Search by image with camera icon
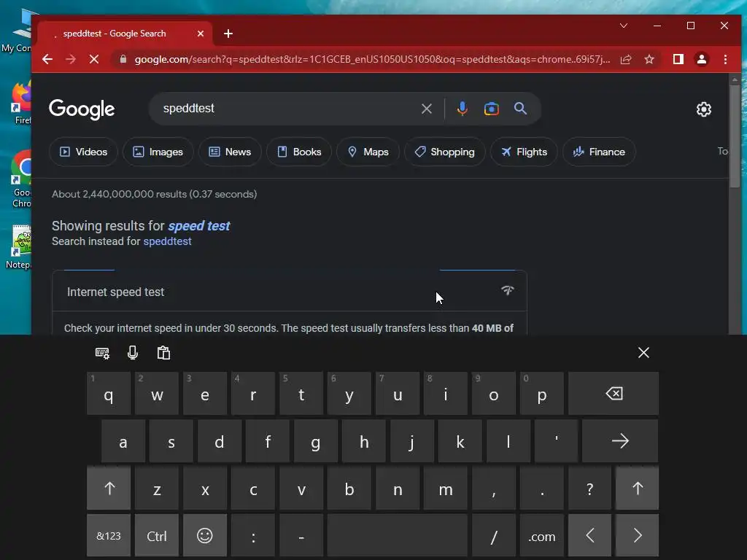 (x=492, y=109)
